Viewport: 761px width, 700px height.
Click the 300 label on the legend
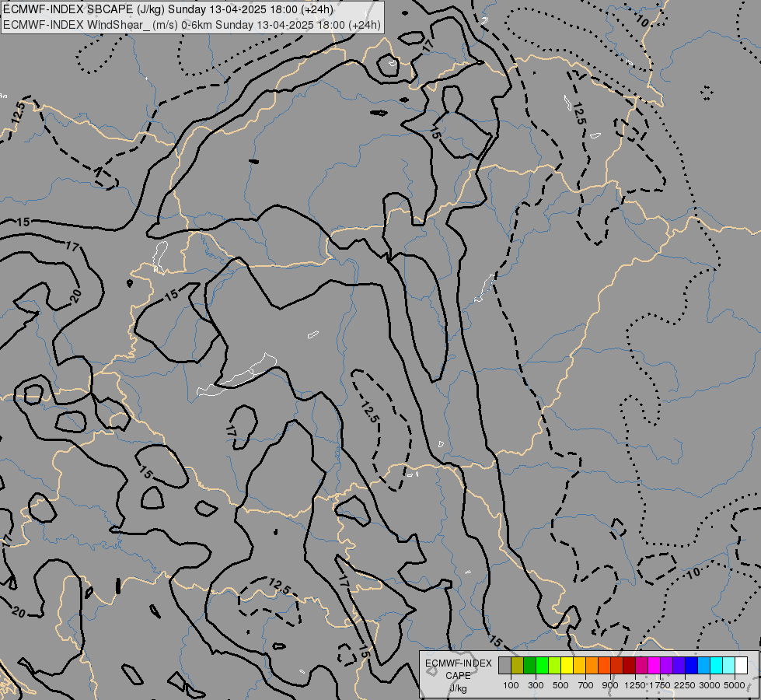536,685
